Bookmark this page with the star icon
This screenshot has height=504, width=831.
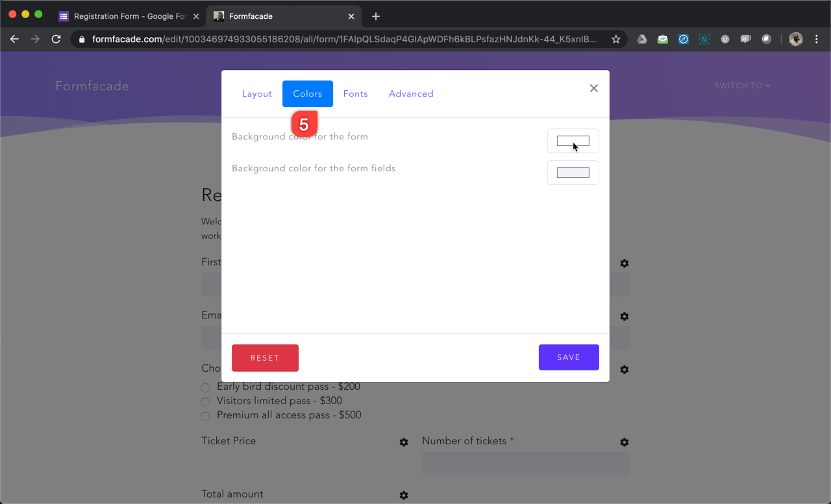615,40
